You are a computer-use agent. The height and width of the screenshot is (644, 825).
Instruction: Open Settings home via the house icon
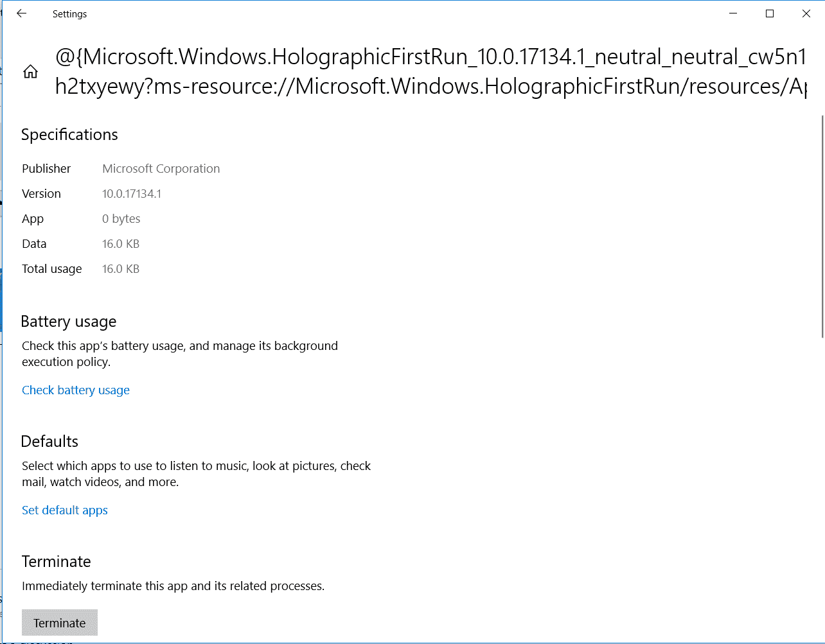click(x=30, y=71)
